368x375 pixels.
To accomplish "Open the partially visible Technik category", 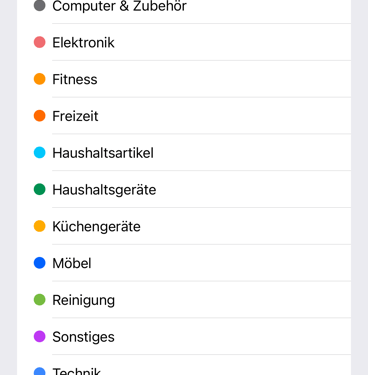I will pyautogui.click(x=184, y=365).
